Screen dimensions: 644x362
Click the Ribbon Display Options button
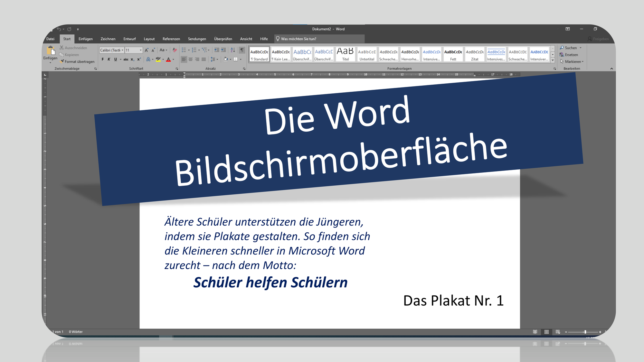pyautogui.click(x=568, y=29)
